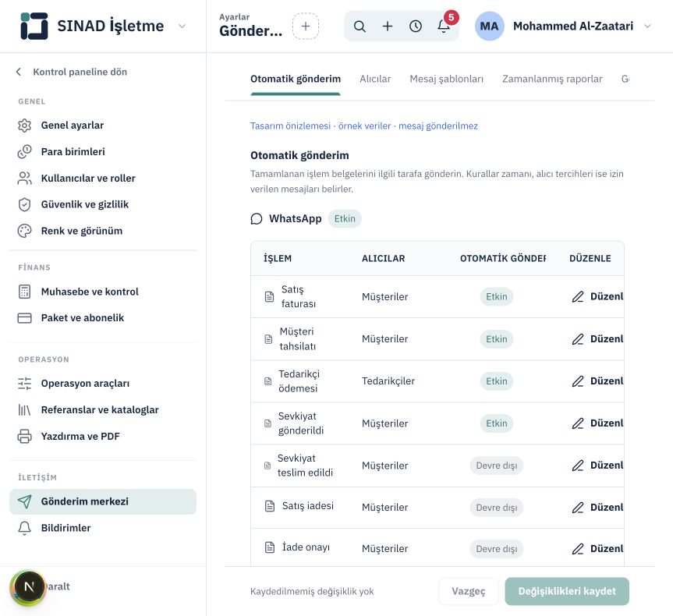Click the SINAD İşletme logo icon
The height and width of the screenshot is (616, 673).
34,26
